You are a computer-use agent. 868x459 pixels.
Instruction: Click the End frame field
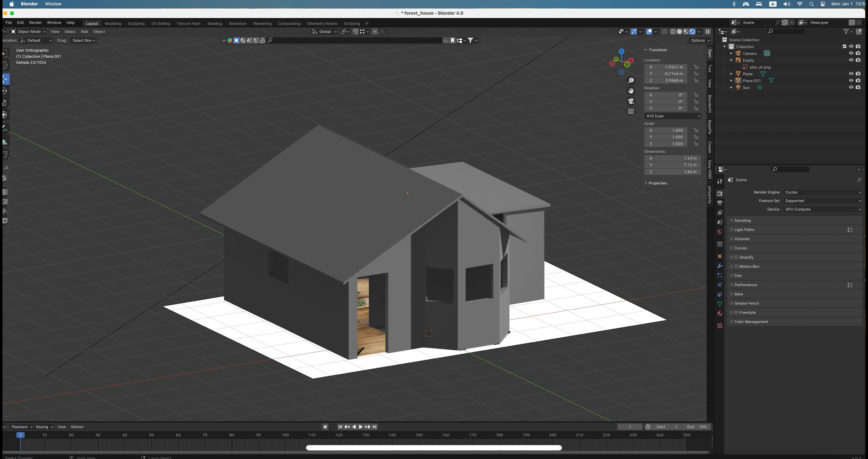696,427
